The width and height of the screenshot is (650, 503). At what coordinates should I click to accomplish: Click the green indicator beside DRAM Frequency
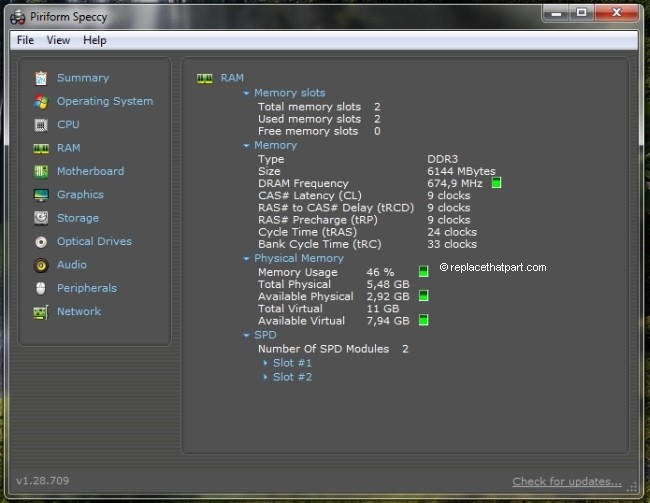(x=496, y=183)
